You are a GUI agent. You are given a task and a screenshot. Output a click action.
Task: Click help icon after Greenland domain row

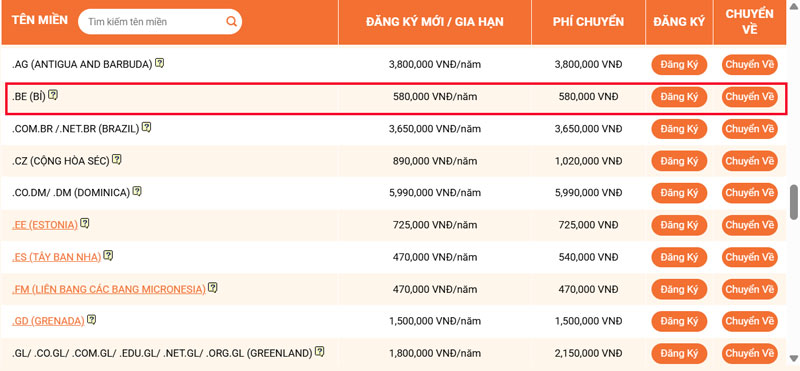coord(319,352)
